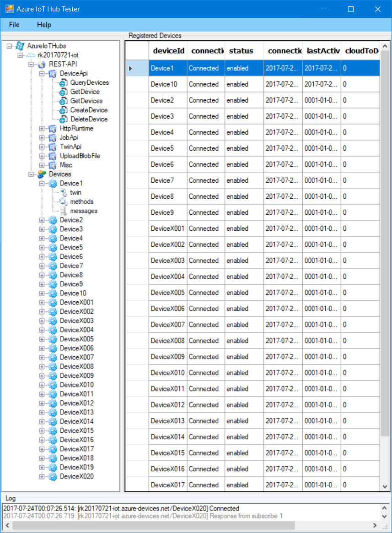The image size is (392, 533).
Task: Select DeviceX017 cell in grid
Action: click(x=168, y=485)
